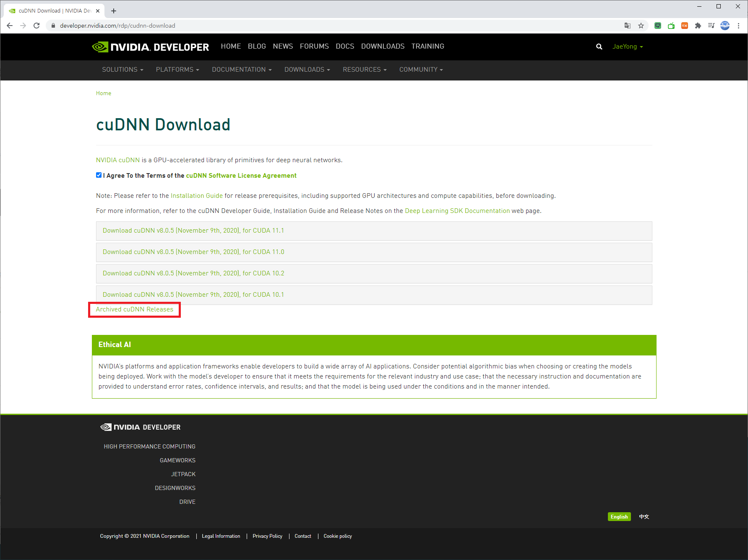748x560 pixels.
Task: Open the Chrome profile avatar
Action: [725, 26]
